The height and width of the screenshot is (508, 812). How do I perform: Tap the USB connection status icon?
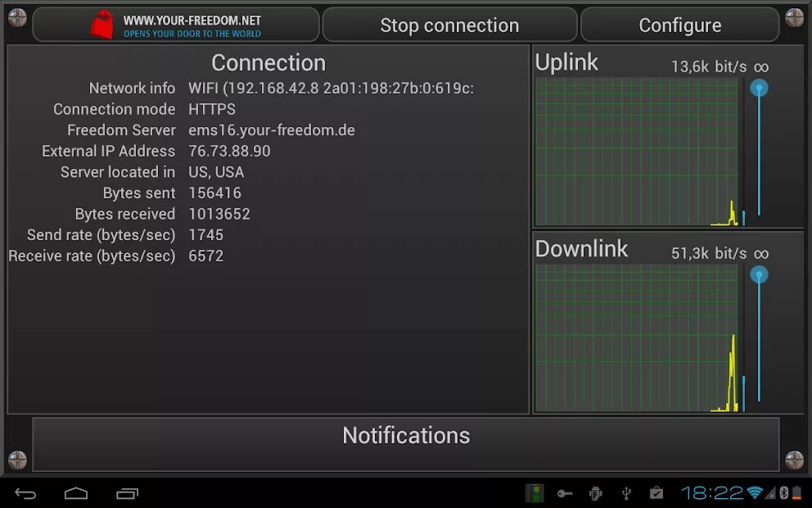coord(626,493)
